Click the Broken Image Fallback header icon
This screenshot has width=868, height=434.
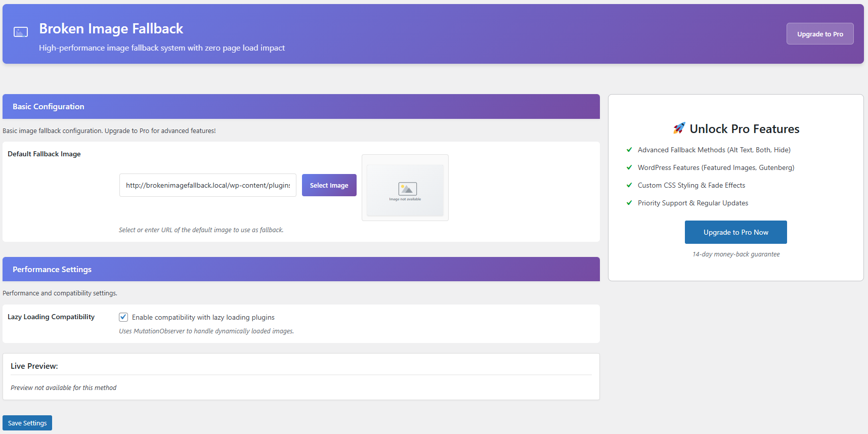(x=21, y=32)
